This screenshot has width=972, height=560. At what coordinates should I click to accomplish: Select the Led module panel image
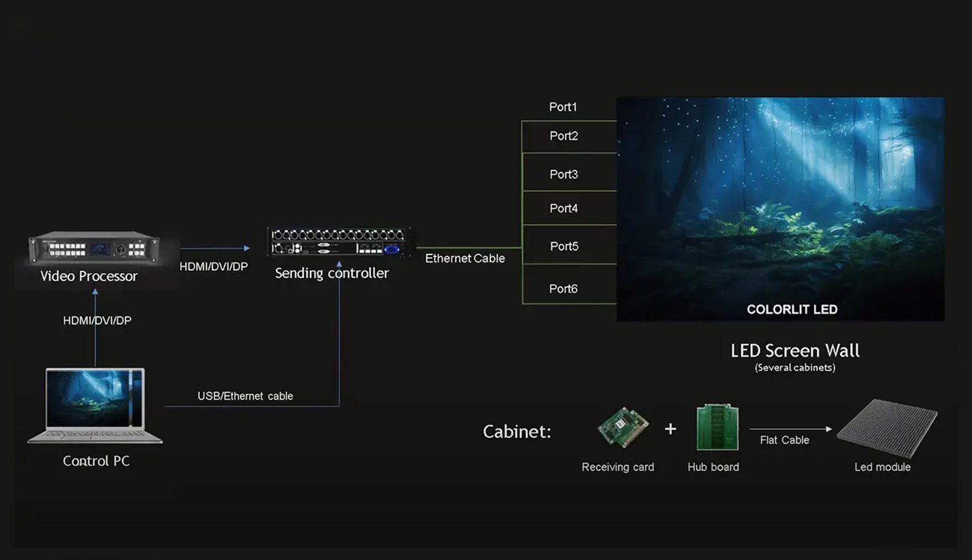click(886, 427)
